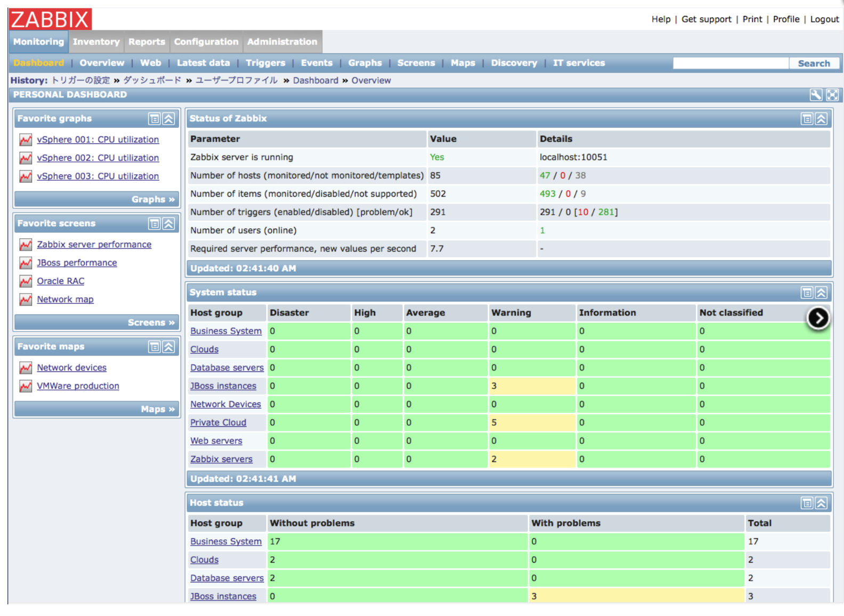Image resolution: width=844 pixels, height=616 pixels.
Task: Click the icon beside Oracle RAC screen
Action: tap(26, 281)
